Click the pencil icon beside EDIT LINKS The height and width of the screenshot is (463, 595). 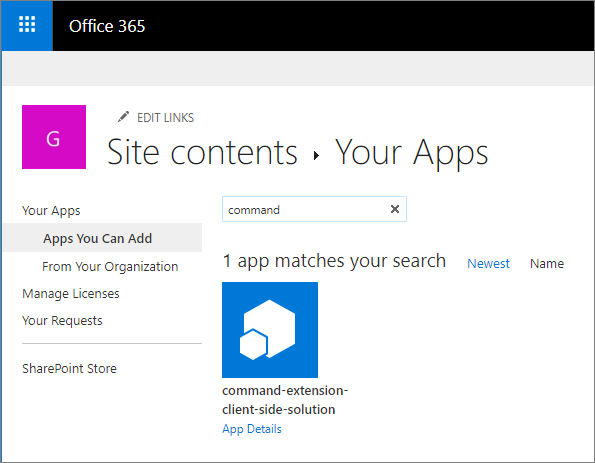pyautogui.click(x=123, y=117)
